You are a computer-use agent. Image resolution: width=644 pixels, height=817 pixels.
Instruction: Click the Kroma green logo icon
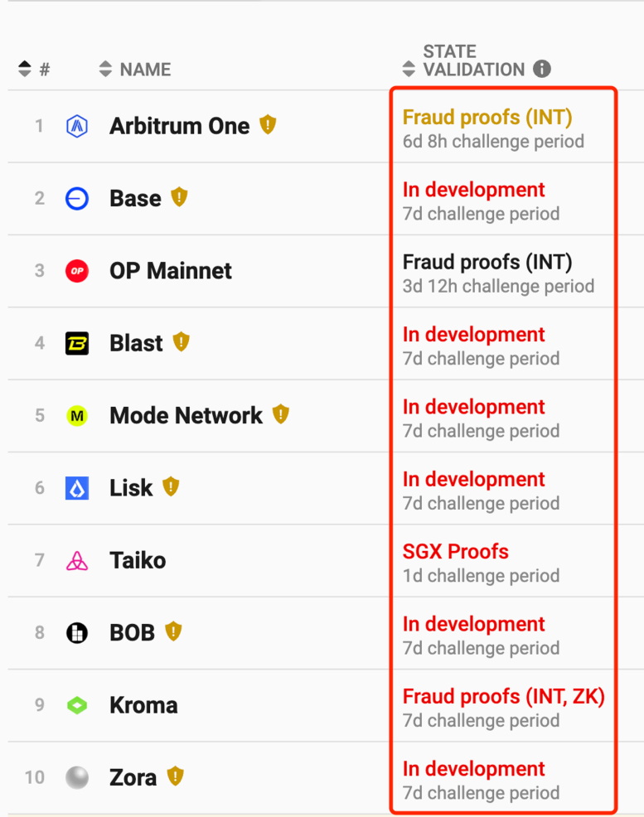[x=77, y=705]
